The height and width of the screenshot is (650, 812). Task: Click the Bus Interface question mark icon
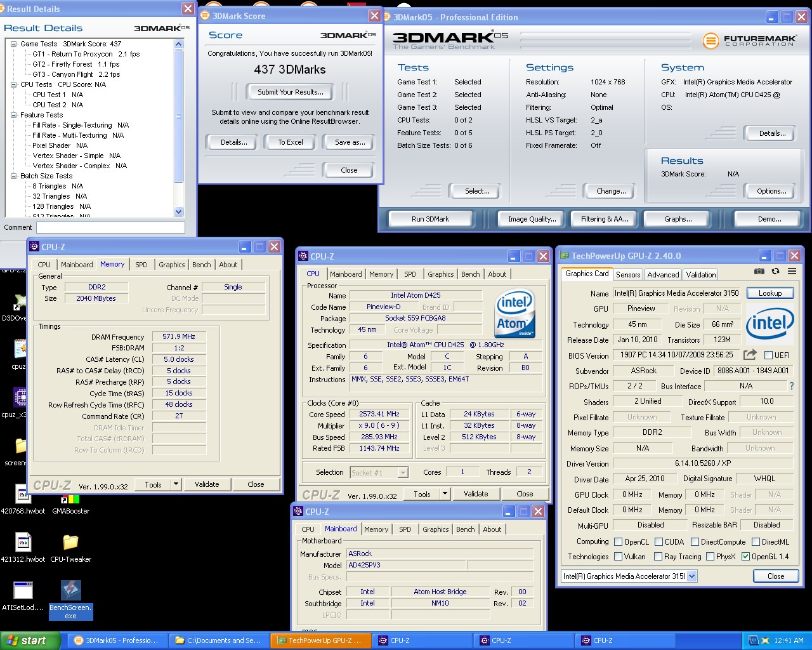click(x=791, y=386)
